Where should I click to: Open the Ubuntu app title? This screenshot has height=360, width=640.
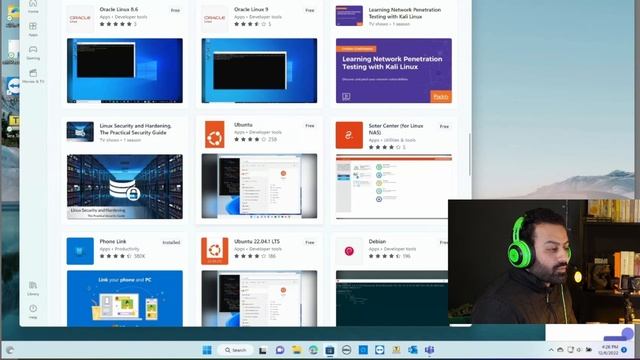[243, 124]
